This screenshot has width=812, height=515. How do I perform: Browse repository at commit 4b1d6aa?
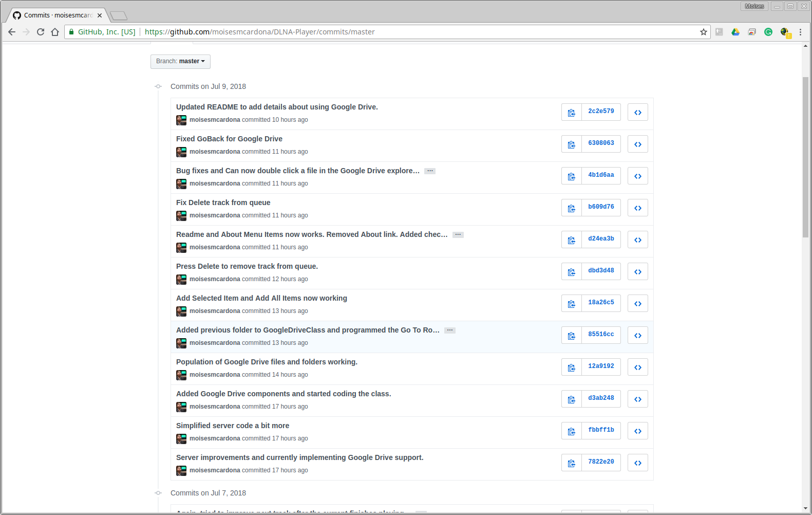click(x=638, y=176)
